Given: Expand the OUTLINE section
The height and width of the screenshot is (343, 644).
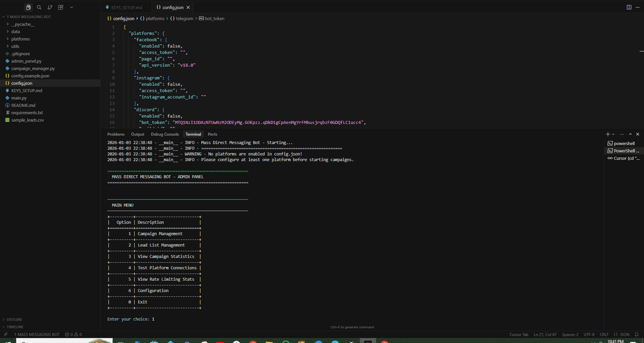Looking at the screenshot, I should pyautogui.click(x=14, y=319).
